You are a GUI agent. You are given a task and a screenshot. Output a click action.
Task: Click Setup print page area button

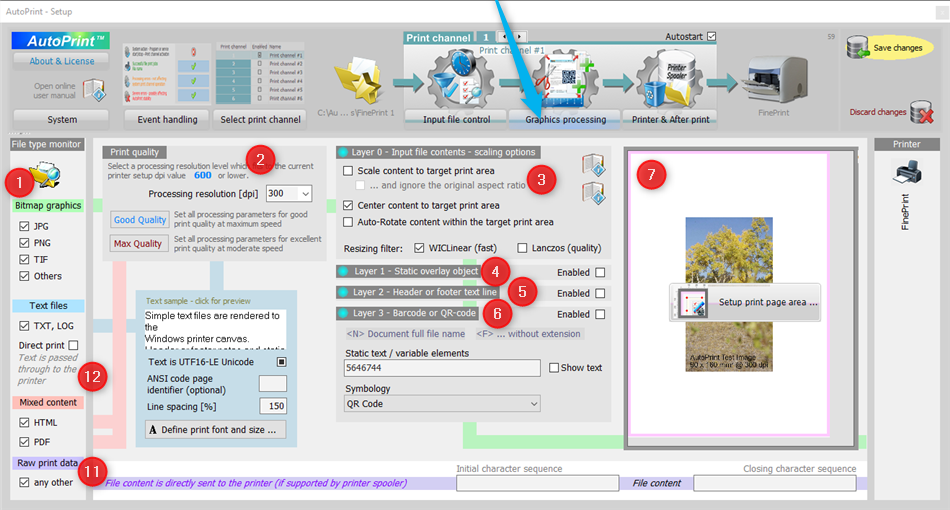point(745,302)
